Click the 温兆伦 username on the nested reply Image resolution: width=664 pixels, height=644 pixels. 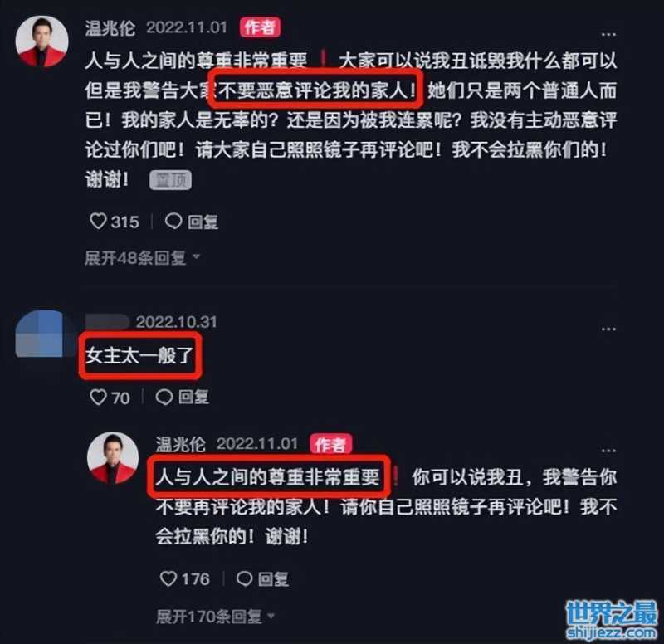pos(180,444)
